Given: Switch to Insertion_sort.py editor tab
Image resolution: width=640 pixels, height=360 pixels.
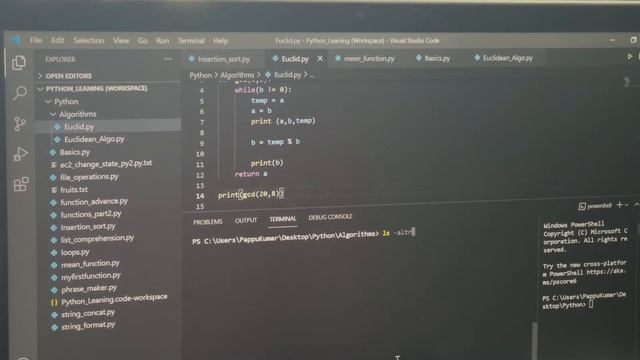Looking at the screenshot, I should point(224,59).
